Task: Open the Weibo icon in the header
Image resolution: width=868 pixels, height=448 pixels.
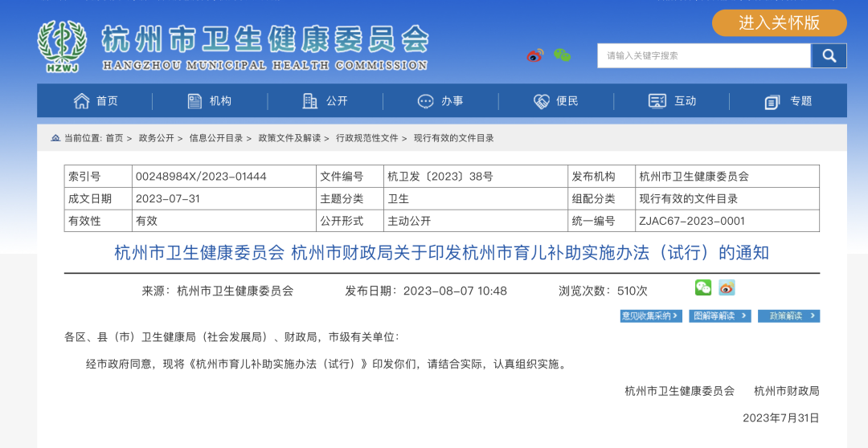Action: tap(534, 55)
